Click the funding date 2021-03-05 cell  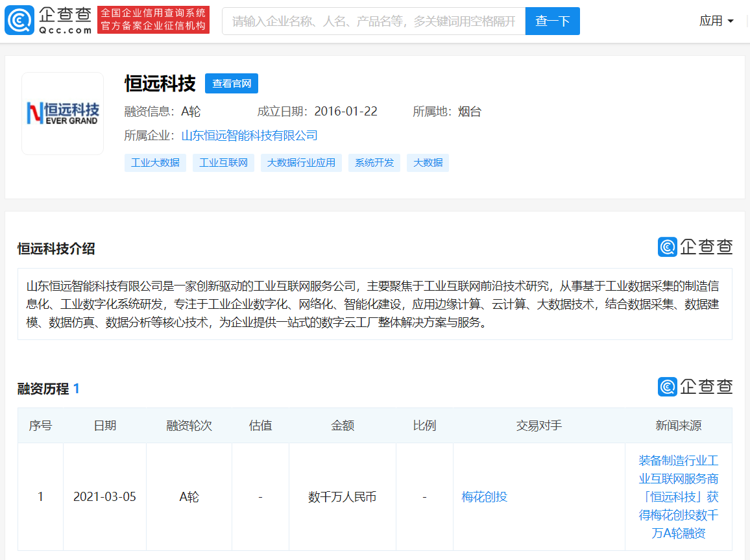coord(104,497)
